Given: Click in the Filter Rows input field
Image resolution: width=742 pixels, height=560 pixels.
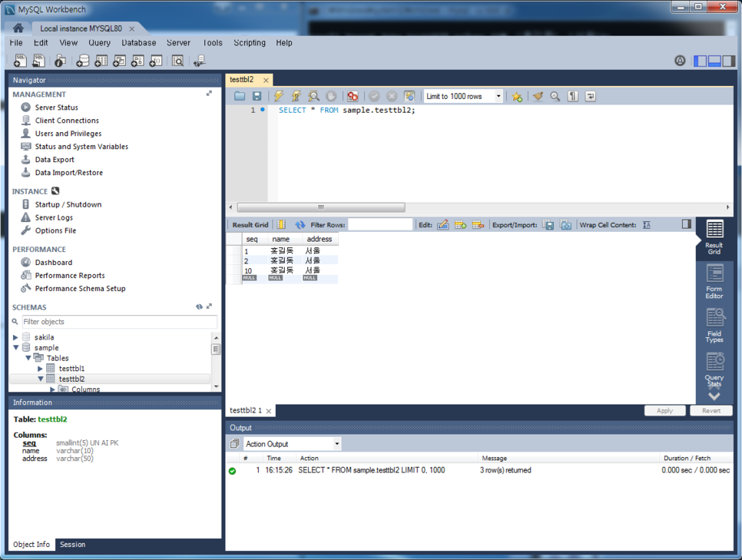Looking at the screenshot, I should 380,224.
